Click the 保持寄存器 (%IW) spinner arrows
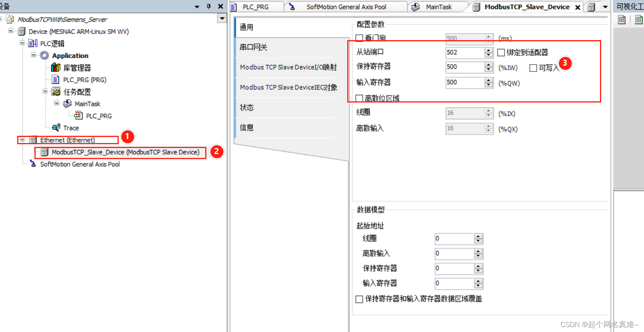The width and height of the screenshot is (644, 332). click(x=489, y=67)
